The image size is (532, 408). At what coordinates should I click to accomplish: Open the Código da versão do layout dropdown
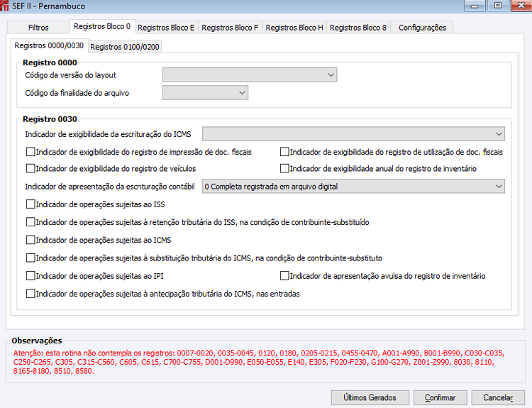pyautogui.click(x=250, y=75)
